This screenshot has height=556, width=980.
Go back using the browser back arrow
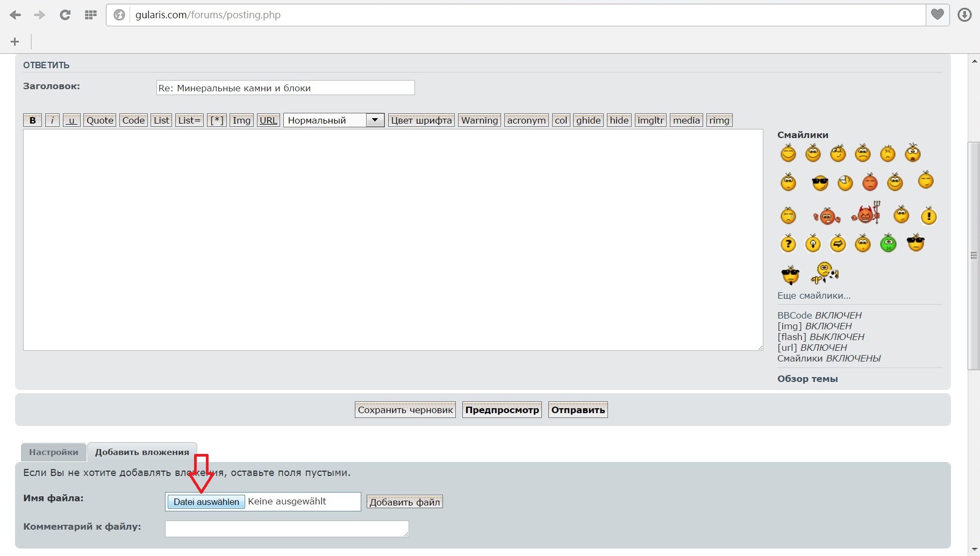tap(15, 15)
